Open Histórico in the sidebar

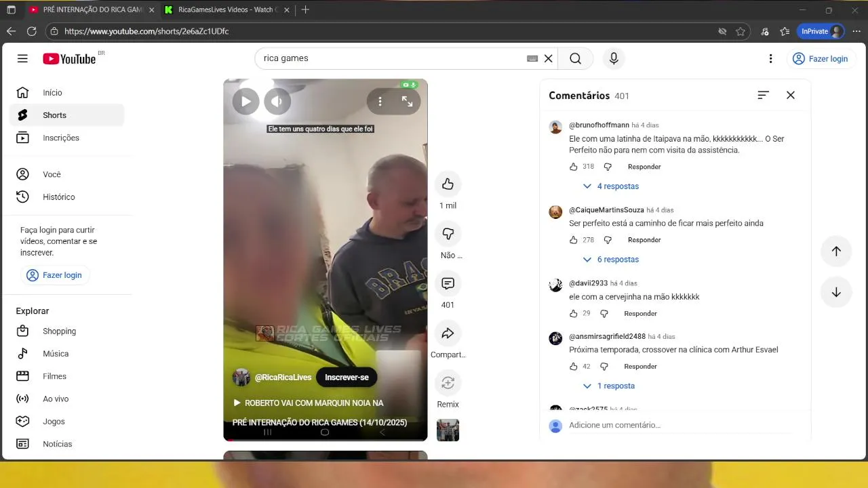coord(66,197)
